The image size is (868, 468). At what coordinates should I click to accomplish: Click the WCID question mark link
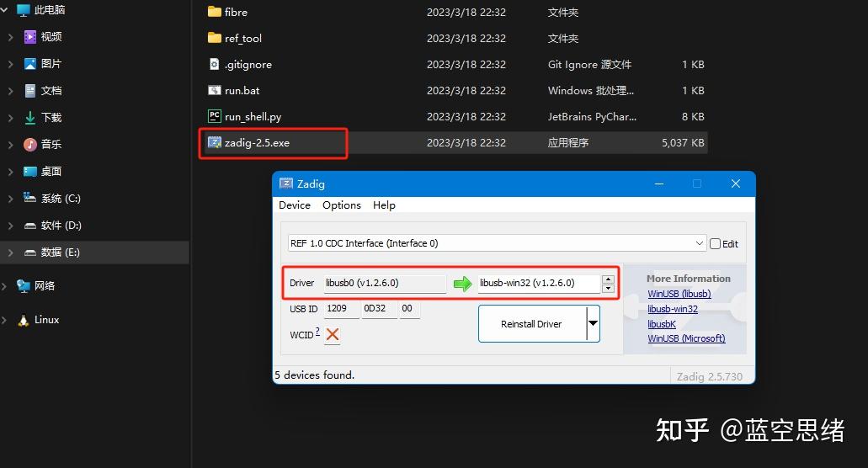(317, 332)
